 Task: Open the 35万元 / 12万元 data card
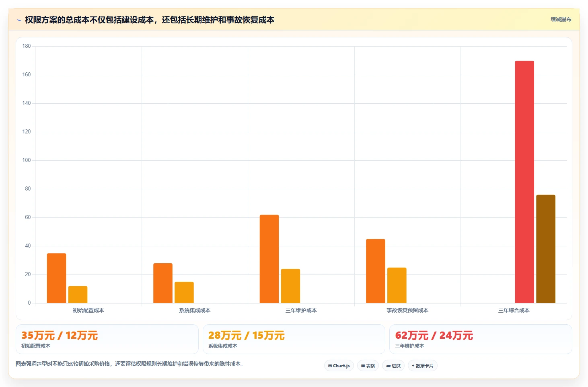click(x=107, y=339)
